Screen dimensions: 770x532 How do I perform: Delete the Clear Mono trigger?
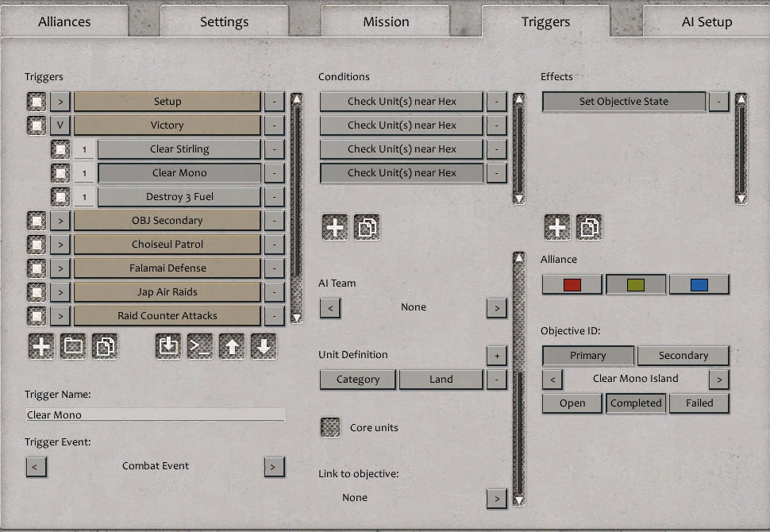275,173
